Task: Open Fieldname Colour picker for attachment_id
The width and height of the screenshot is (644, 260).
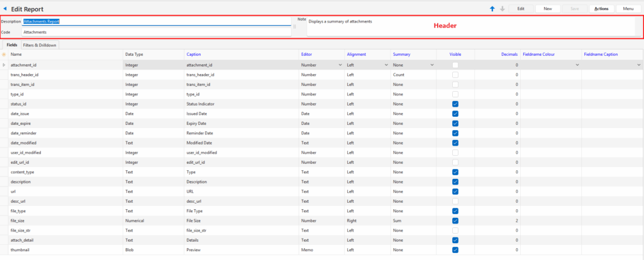Action: (x=577, y=65)
